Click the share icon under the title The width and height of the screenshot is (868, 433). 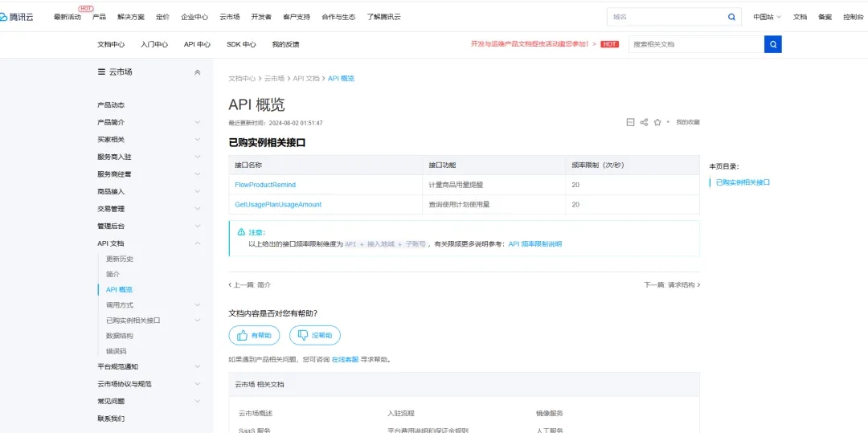coord(644,122)
